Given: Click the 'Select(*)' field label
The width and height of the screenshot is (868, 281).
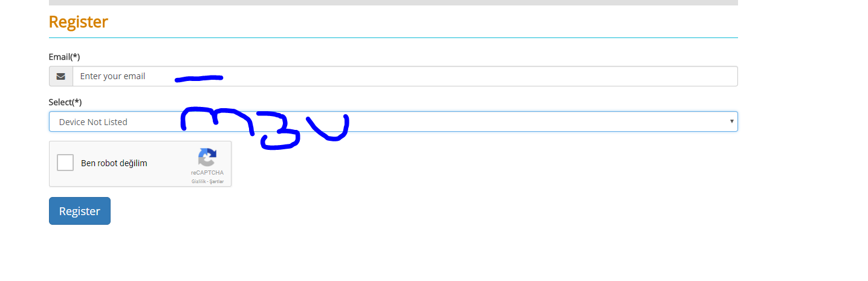Looking at the screenshot, I should click(65, 102).
